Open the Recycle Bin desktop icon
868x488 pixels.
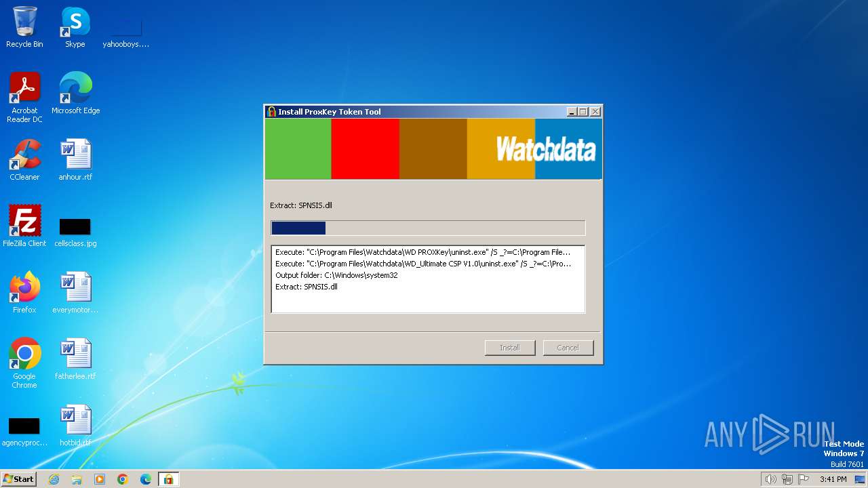point(24,27)
